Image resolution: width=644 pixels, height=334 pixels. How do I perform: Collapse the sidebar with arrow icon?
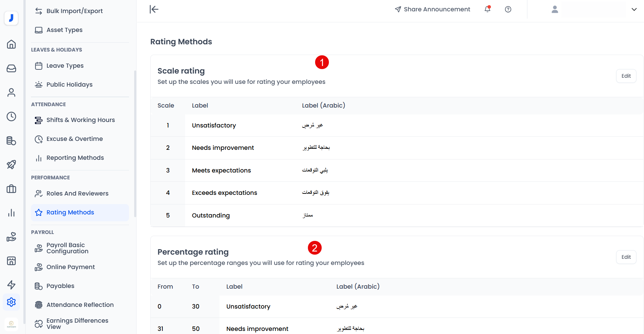(x=154, y=9)
